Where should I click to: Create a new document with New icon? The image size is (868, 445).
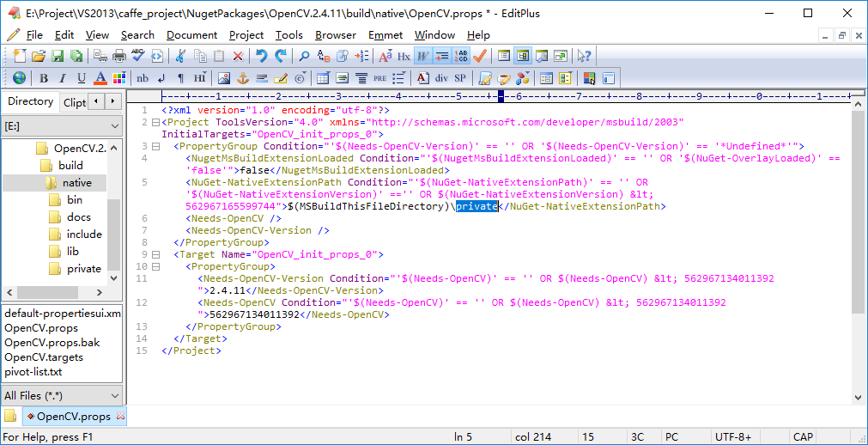point(20,56)
